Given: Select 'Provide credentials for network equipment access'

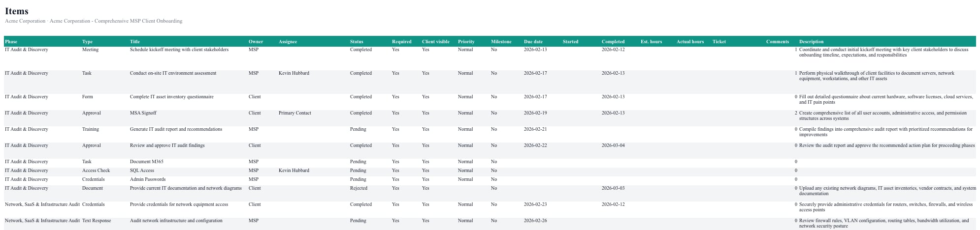Looking at the screenshot, I should [179, 204].
